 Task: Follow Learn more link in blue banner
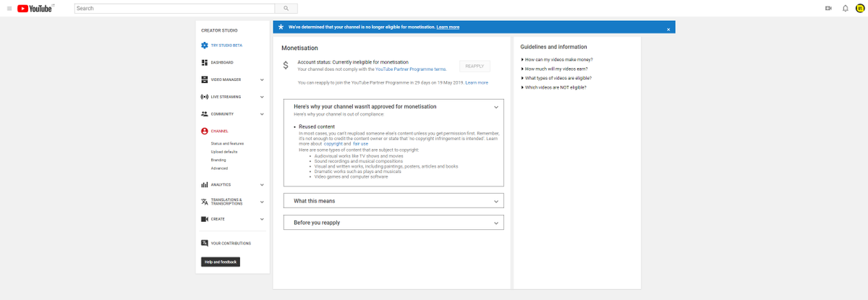448,27
